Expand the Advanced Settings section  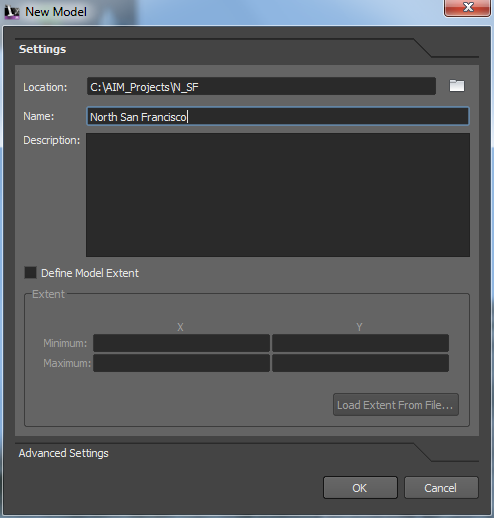[x=64, y=453]
